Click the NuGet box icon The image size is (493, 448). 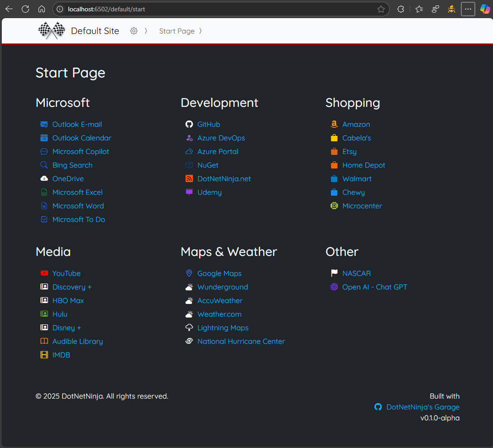coord(189,165)
